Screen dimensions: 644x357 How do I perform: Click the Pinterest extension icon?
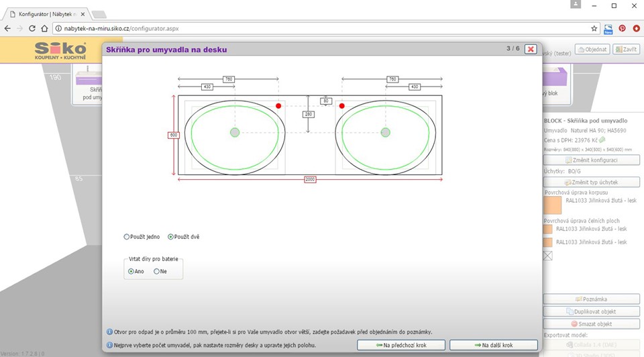tap(622, 28)
